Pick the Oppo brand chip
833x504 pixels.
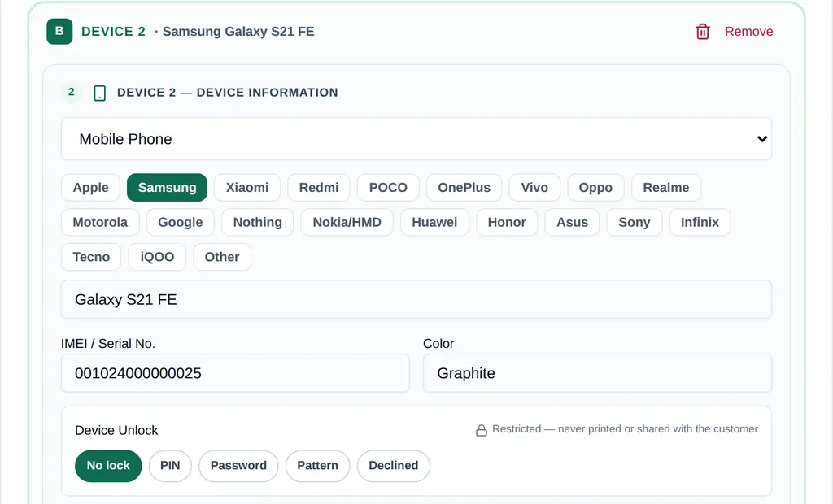tap(595, 188)
